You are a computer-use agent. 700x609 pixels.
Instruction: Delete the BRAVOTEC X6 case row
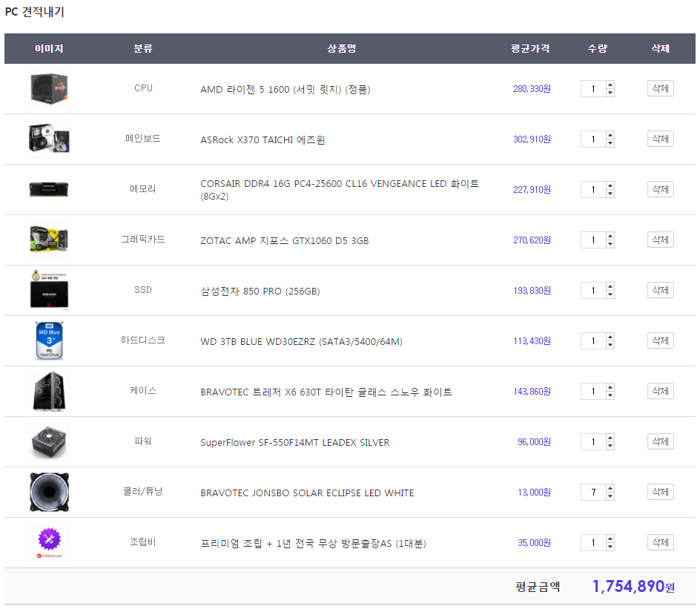pos(660,391)
